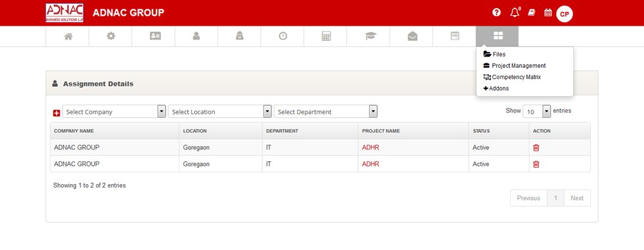Click the ADNAC Business Solutions logo
The height and width of the screenshot is (250, 644).
64,12
